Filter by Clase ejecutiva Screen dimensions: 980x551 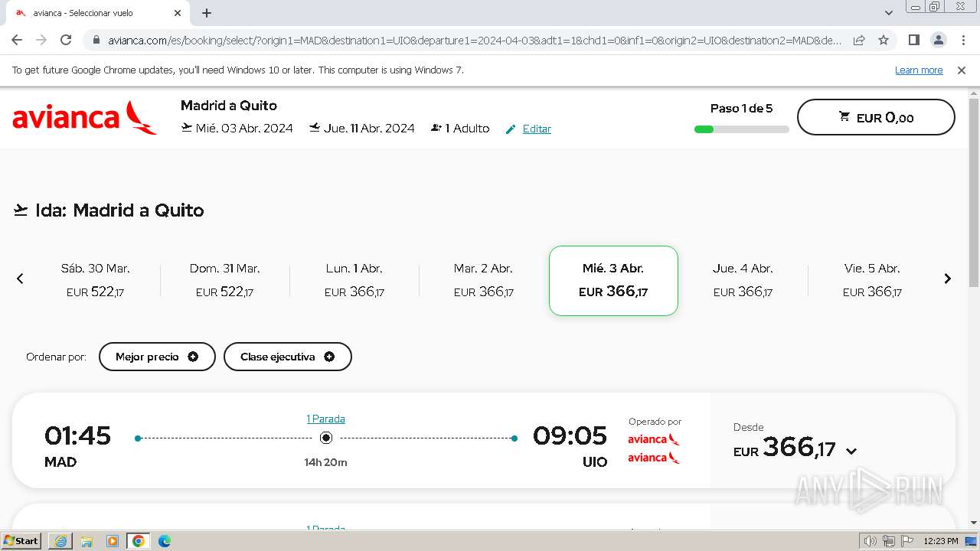(287, 357)
